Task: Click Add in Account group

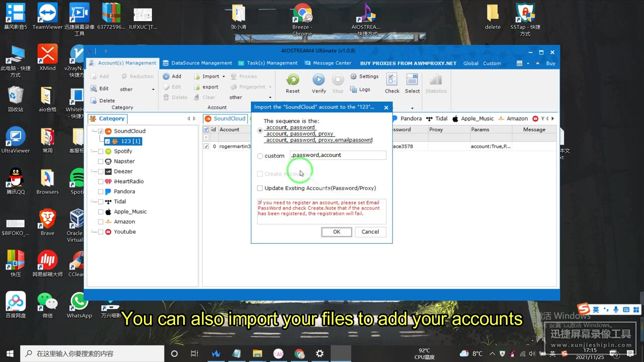Action: (172, 76)
